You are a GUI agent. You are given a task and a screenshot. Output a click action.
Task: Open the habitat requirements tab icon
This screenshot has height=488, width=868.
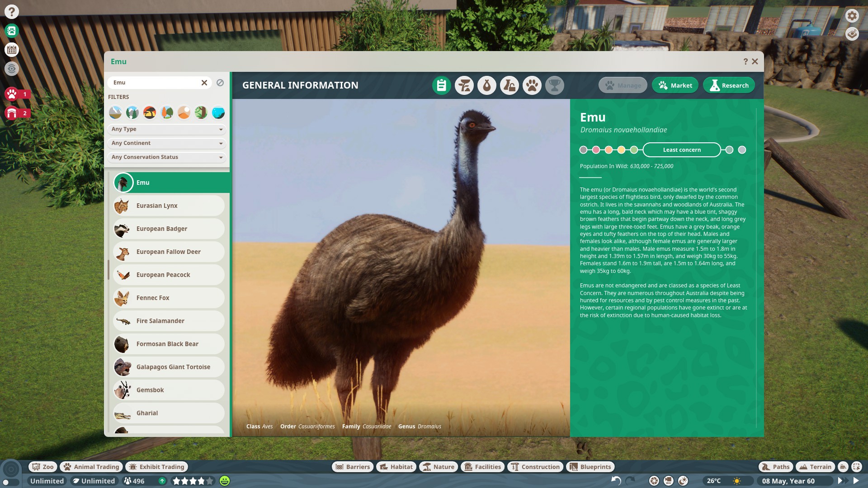[x=464, y=85]
